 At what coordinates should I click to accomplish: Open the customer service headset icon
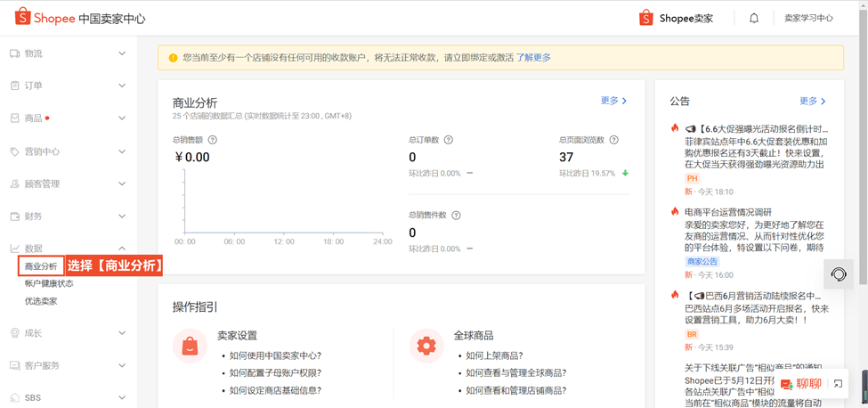click(838, 274)
